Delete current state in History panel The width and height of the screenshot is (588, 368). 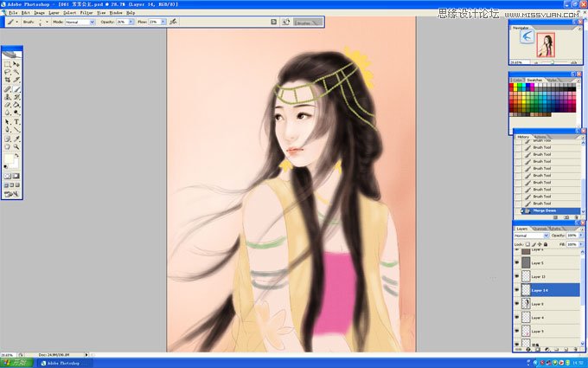pyautogui.click(x=577, y=217)
